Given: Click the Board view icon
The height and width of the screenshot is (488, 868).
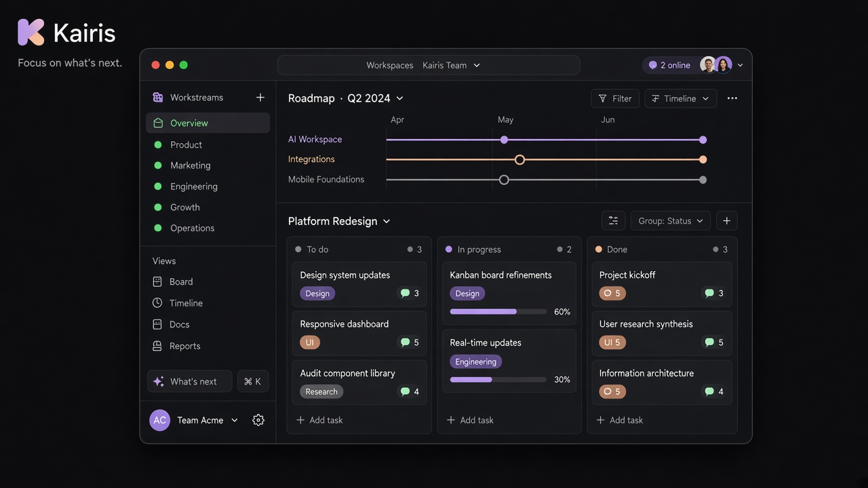Looking at the screenshot, I should (x=157, y=282).
